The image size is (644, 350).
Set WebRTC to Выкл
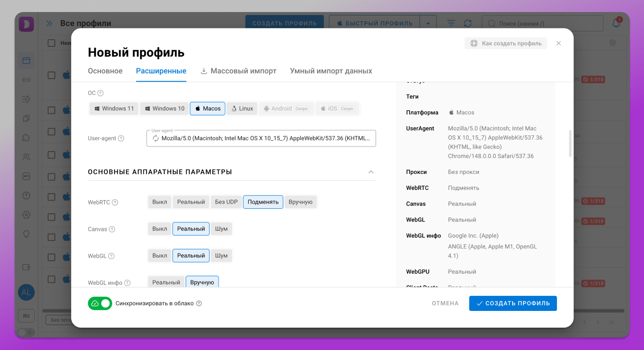pos(160,202)
